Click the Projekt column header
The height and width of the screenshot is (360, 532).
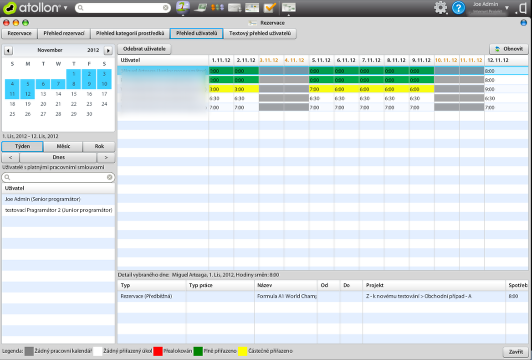pos(434,285)
